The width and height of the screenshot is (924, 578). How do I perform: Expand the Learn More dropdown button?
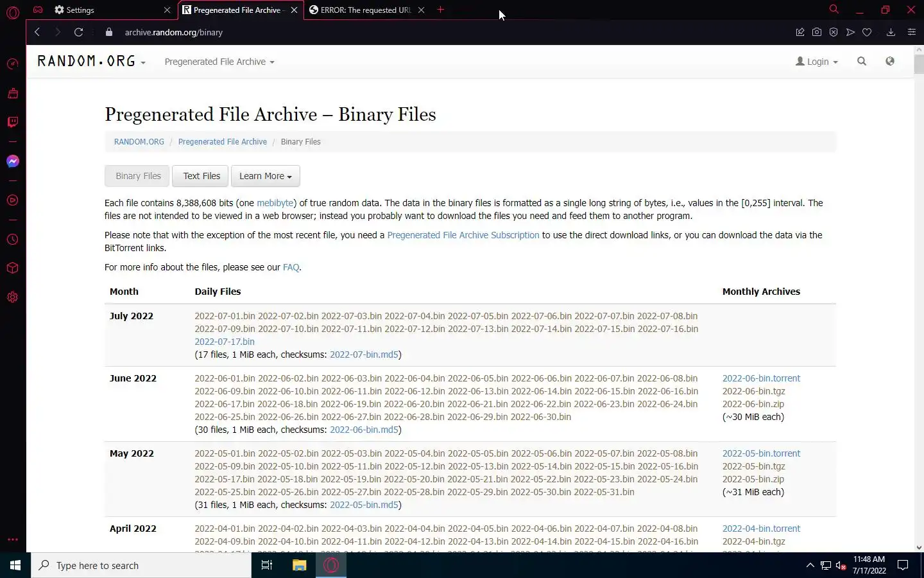[x=265, y=176]
